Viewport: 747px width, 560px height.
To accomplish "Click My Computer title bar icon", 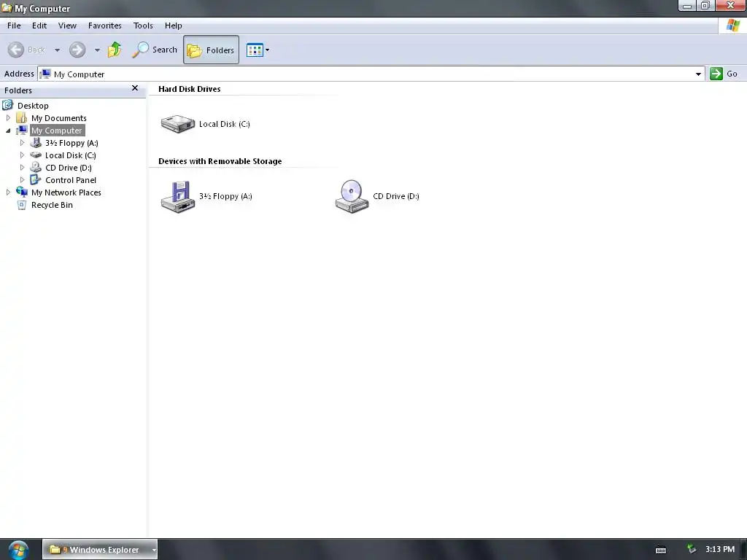I will pos(7,8).
